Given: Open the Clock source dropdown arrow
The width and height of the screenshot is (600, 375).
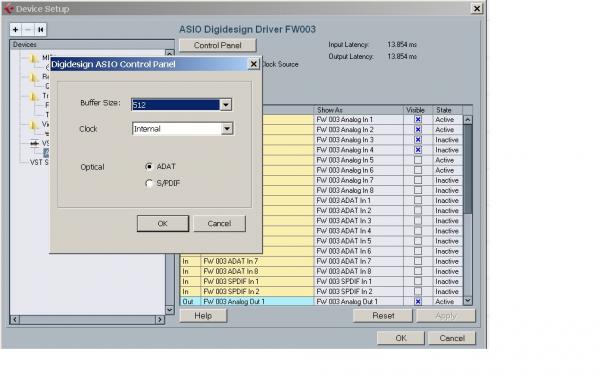Looking at the screenshot, I should pos(227,129).
